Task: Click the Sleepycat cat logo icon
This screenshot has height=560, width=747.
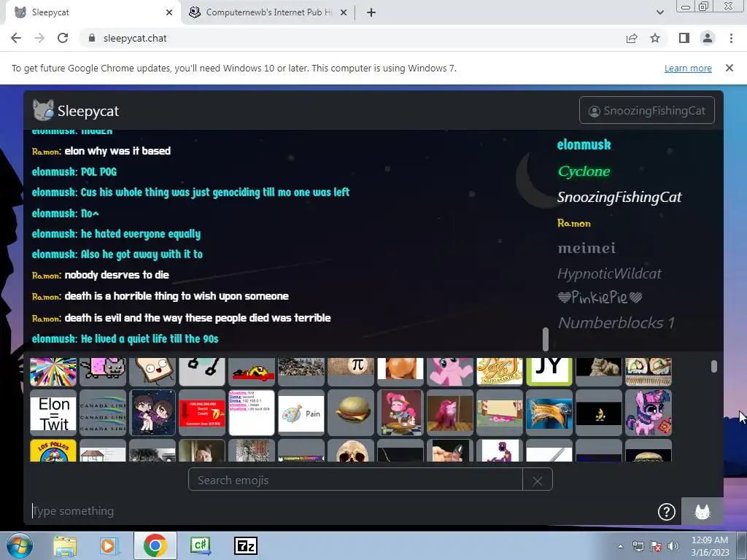Action: pyautogui.click(x=43, y=111)
